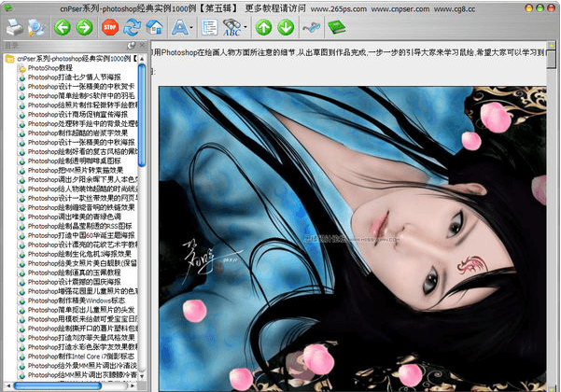The height and width of the screenshot is (392, 561).
Task: Open 'Photoshop给照片制作轻微转手绘' topic
Action: [x=83, y=105]
